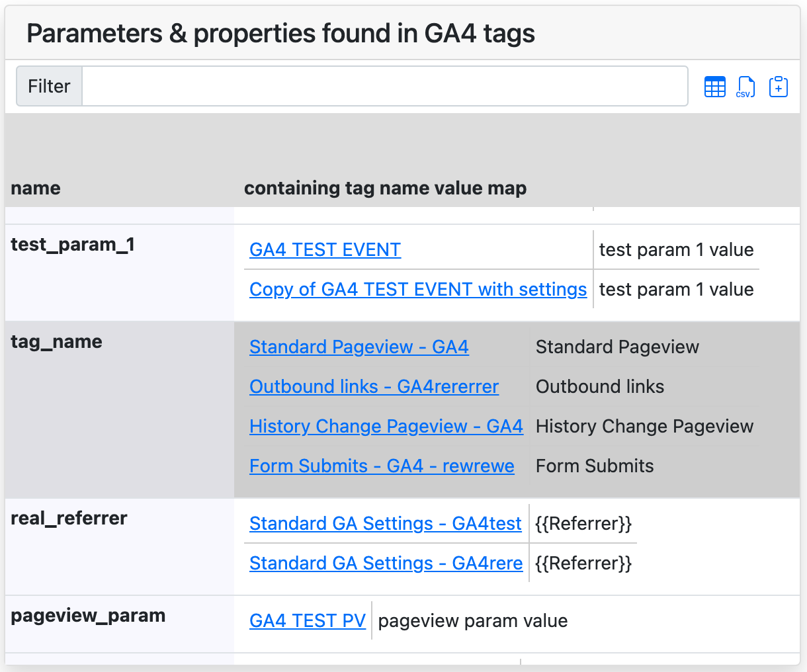This screenshot has height=672, width=807.
Task: Open Standard GA Settings - GA4test tag
Action: click(x=385, y=523)
